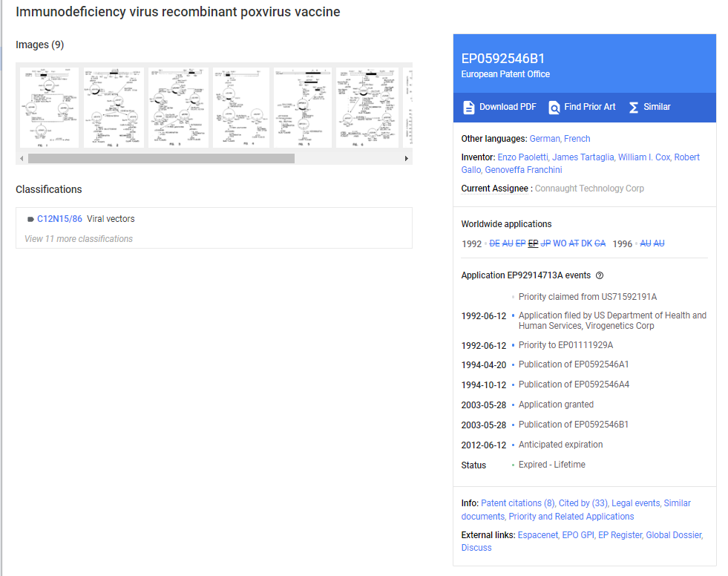Click the EP0592546B1 patent number heading

click(x=503, y=59)
